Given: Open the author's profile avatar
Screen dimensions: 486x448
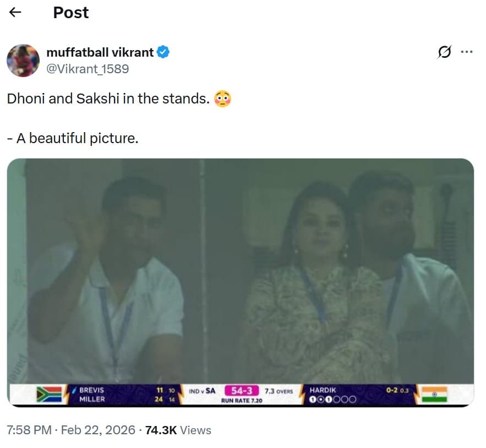Looking at the screenshot, I should tap(23, 61).
